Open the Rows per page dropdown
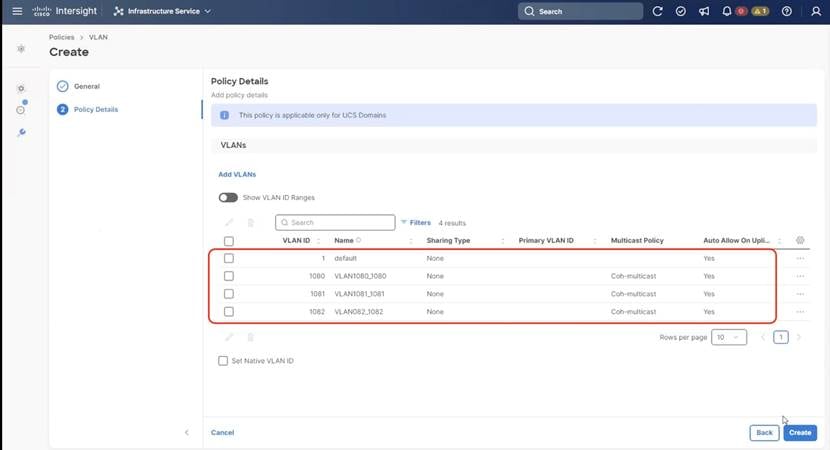The height and width of the screenshot is (450, 830). [x=729, y=337]
